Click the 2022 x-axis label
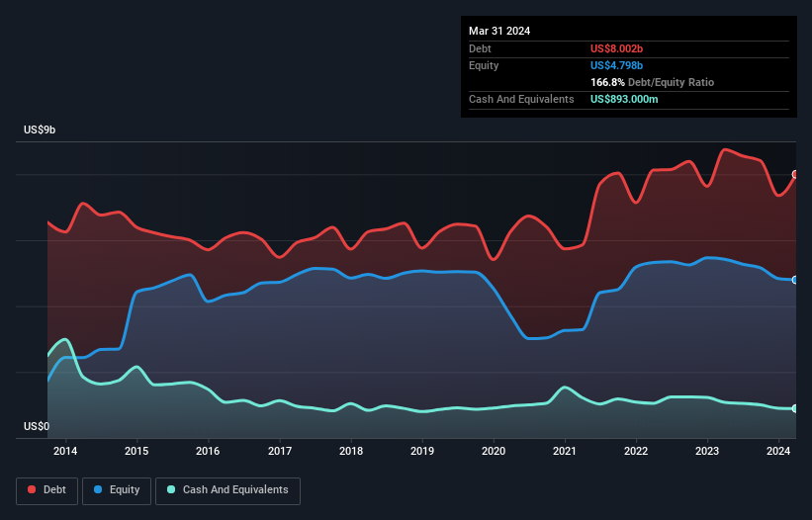The width and height of the screenshot is (812, 520). click(636, 451)
